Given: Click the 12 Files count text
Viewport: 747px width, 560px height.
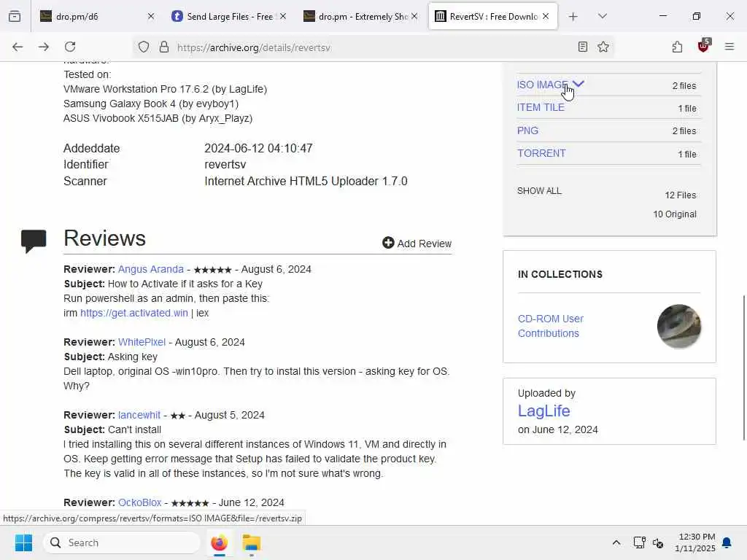Looking at the screenshot, I should tap(681, 195).
